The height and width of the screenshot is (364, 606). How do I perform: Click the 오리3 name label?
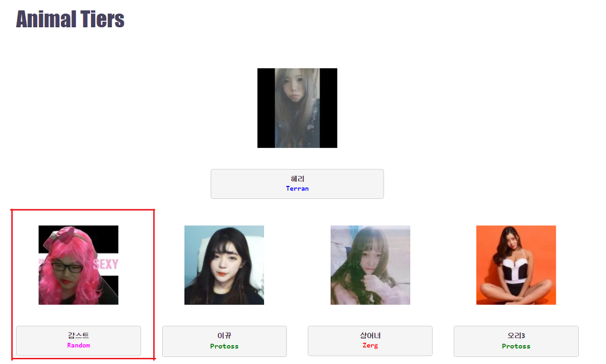(x=516, y=336)
